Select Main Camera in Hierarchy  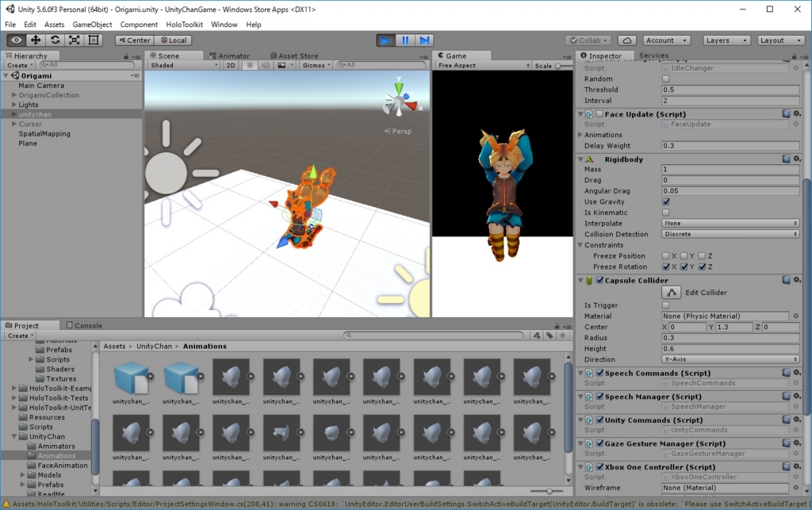click(x=41, y=86)
